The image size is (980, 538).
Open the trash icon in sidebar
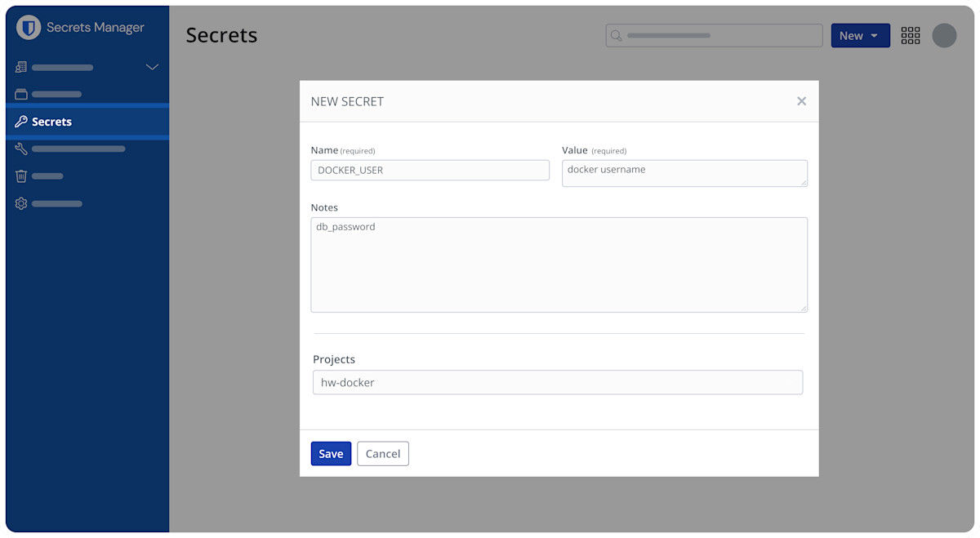click(x=21, y=176)
